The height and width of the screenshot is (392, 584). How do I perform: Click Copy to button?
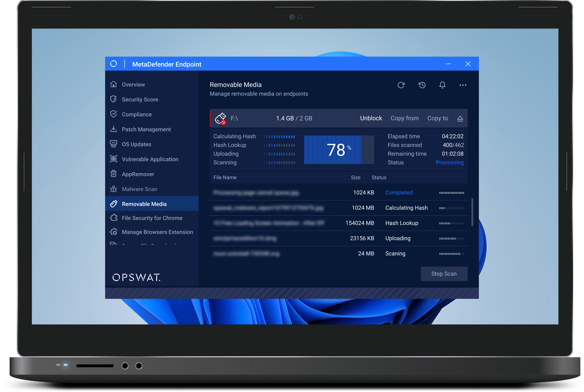point(437,118)
